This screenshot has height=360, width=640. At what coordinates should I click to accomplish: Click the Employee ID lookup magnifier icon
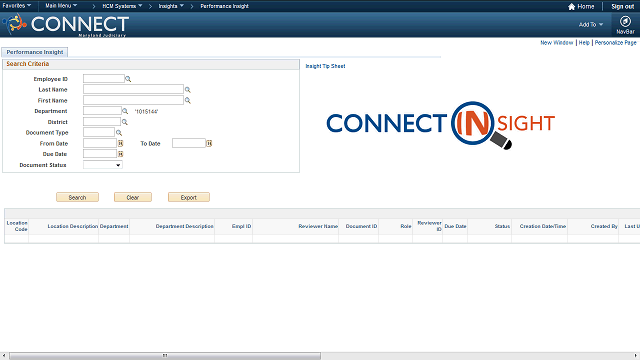pos(128,79)
